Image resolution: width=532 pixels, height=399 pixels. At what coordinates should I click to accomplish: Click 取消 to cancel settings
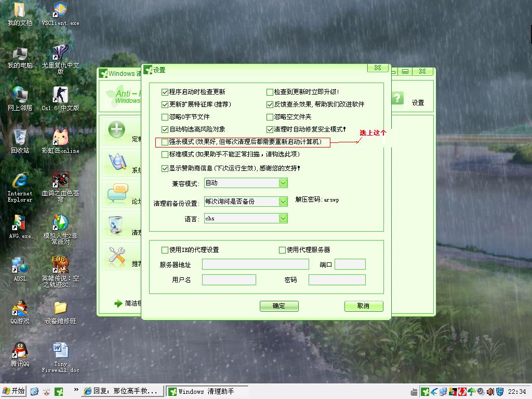point(363,306)
